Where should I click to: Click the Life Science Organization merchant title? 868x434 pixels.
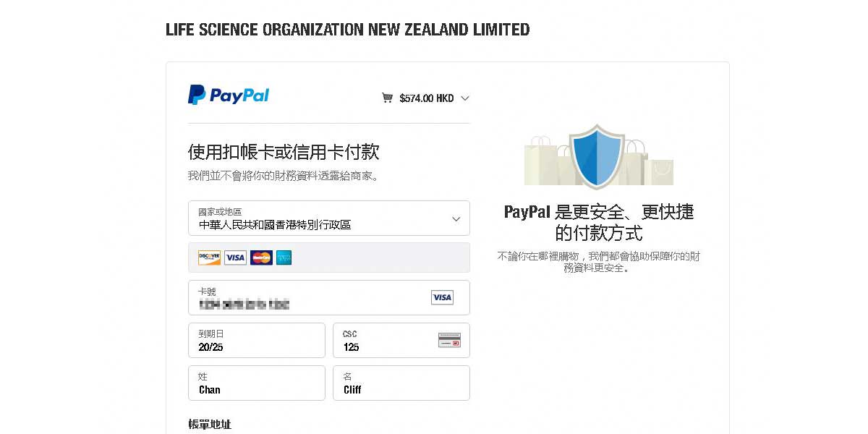click(347, 30)
